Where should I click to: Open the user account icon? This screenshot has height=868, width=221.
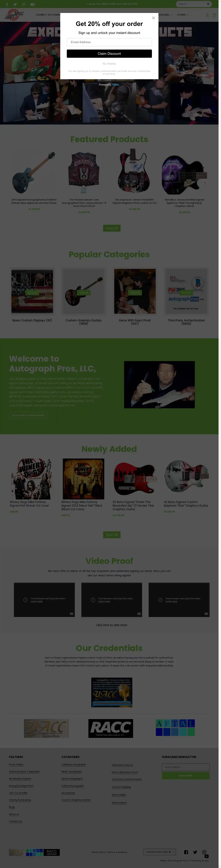(x=207, y=15)
